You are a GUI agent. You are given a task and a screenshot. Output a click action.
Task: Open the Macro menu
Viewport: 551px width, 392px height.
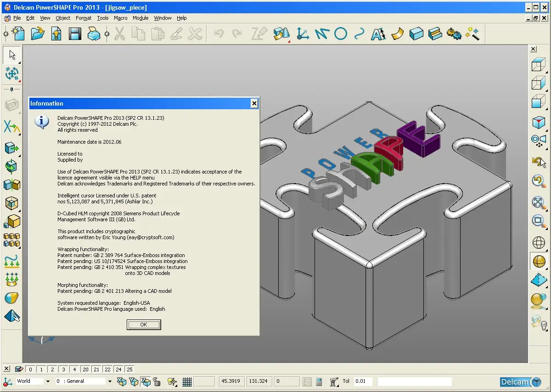[x=121, y=18]
